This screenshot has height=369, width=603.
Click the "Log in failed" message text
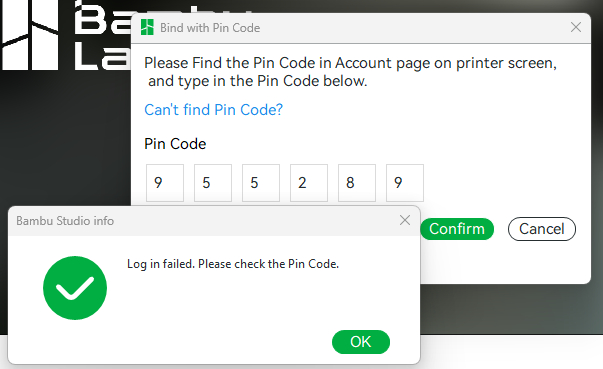coord(233,264)
